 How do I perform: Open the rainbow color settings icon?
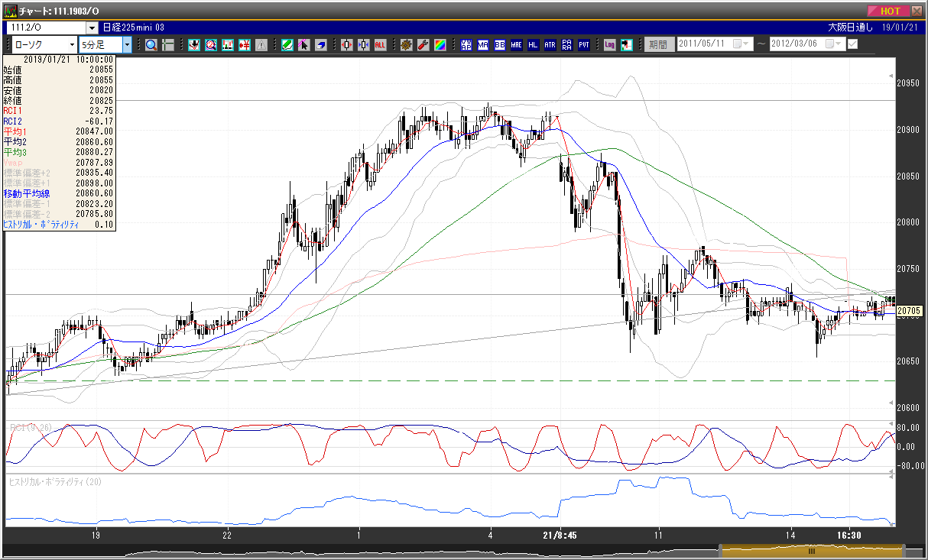440,44
